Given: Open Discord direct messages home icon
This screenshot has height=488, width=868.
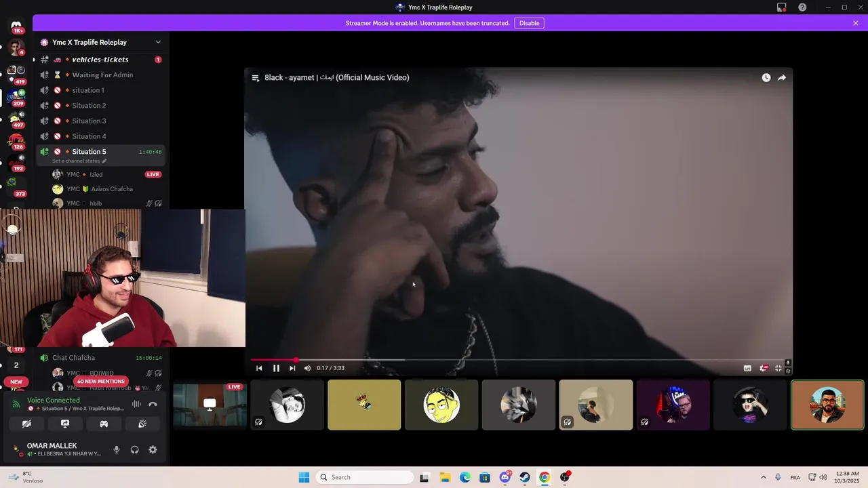Looking at the screenshot, I should (16, 25).
